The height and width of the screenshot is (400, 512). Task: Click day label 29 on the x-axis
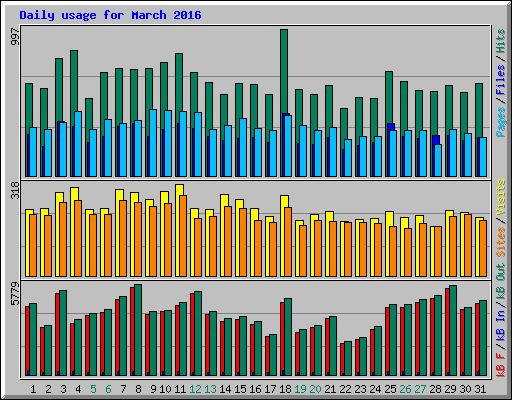(x=450, y=389)
